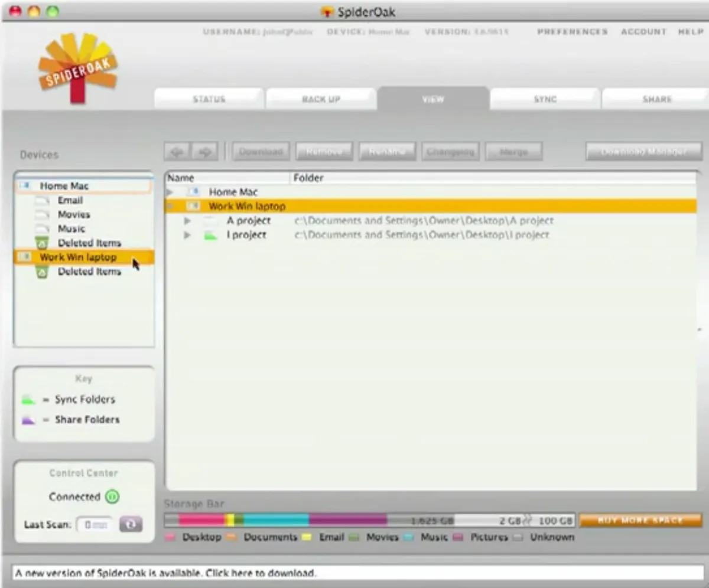Expand the I project folder

pos(187,235)
